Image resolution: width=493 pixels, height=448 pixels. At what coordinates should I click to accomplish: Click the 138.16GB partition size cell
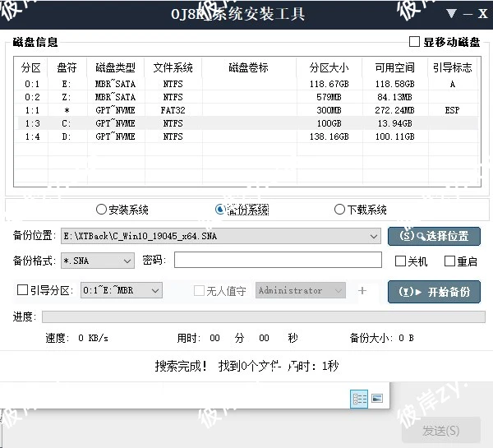click(329, 136)
